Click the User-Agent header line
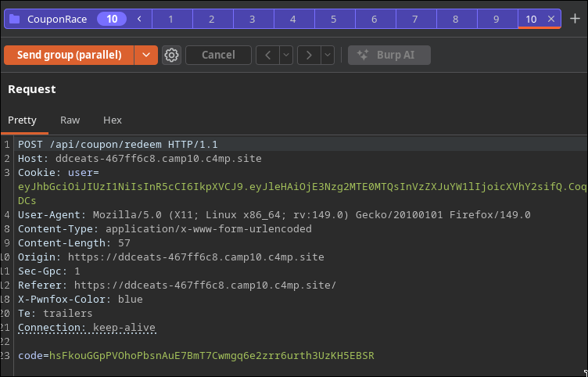 (x=274, y=214)
